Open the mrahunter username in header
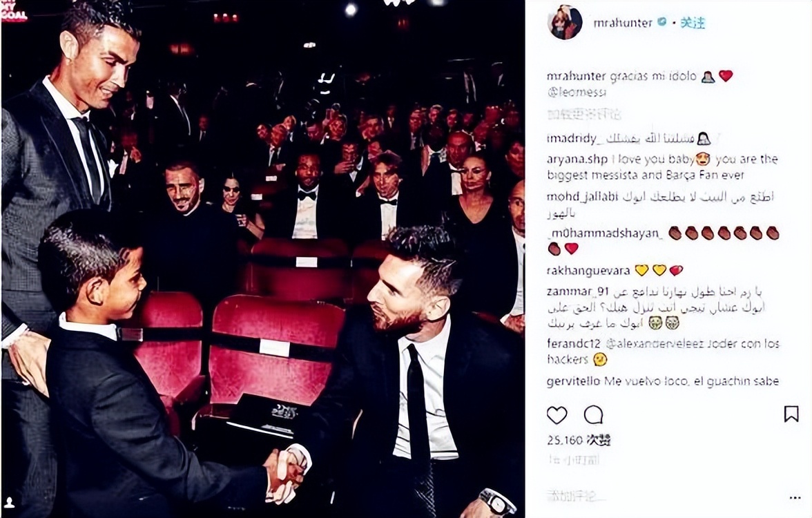This screenshot has height=518, width=812. click(x=623, y=23)
